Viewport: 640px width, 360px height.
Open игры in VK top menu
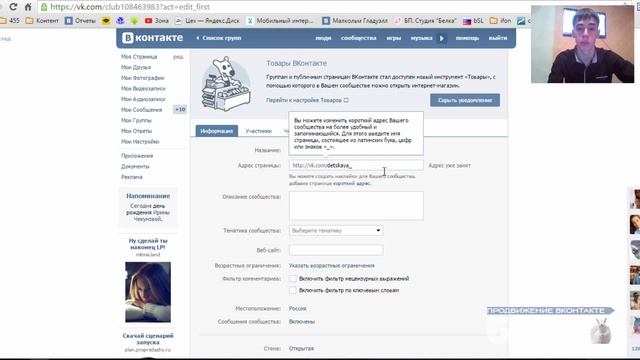click(394, 38)
